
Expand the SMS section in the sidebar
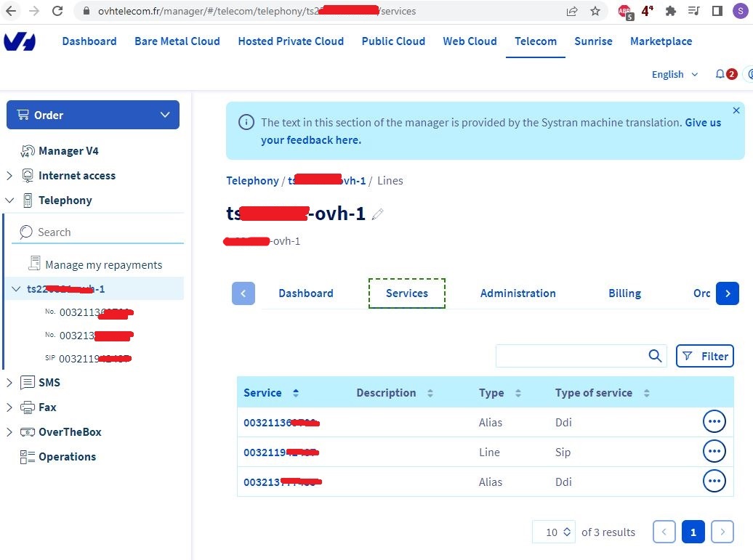(x=9, y=383)
